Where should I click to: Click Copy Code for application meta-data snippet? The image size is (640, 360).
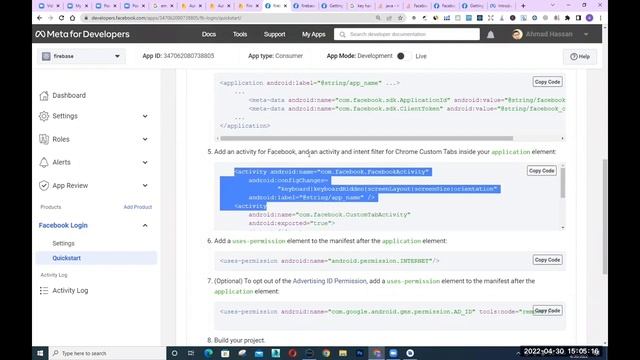[x=547, y=82]
